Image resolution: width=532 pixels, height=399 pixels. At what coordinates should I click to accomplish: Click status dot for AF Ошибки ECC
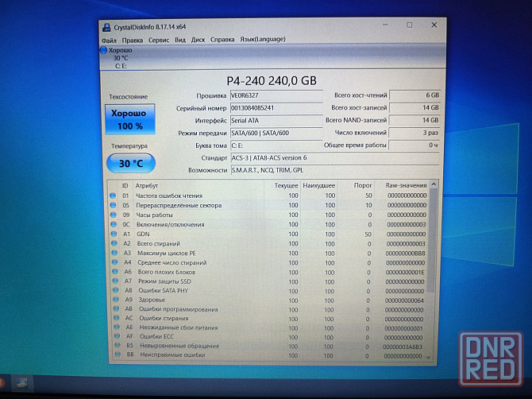pos(118,336)
